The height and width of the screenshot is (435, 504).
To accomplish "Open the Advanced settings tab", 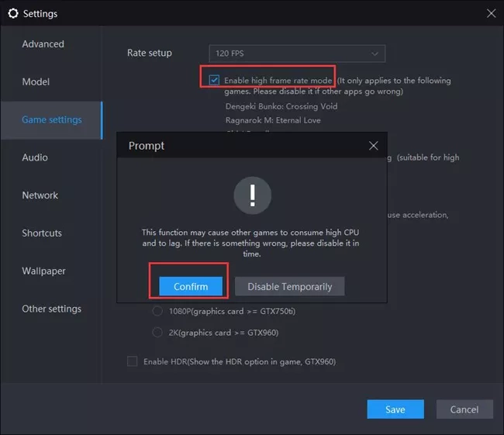I will click(x=43, y=44).
